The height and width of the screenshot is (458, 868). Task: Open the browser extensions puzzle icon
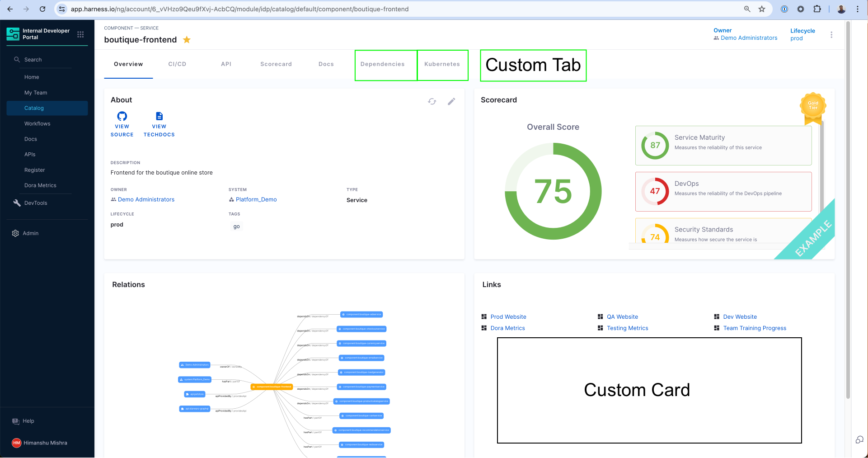coord(817,9)
